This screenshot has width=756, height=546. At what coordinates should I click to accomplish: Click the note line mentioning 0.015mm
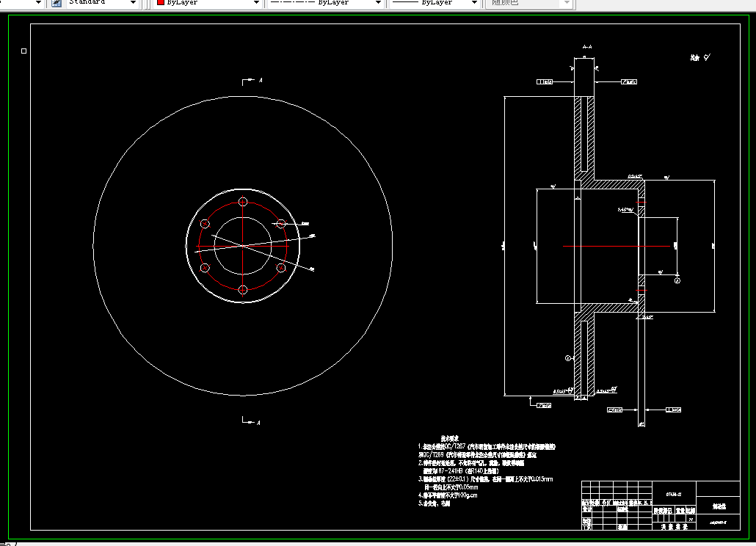coord(485,479)
